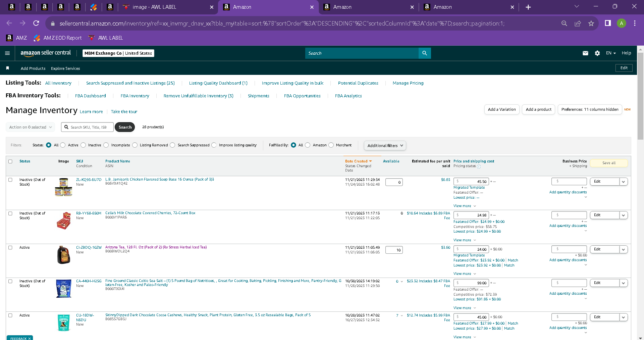Click the Feedback tab at page bottom
This screenshot has height=340, width=644.
[20, 338]
